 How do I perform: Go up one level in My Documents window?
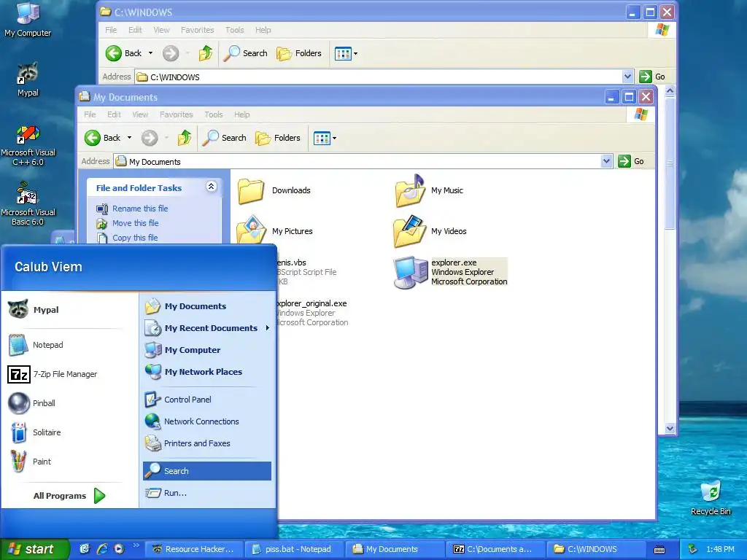pos(185,138)
